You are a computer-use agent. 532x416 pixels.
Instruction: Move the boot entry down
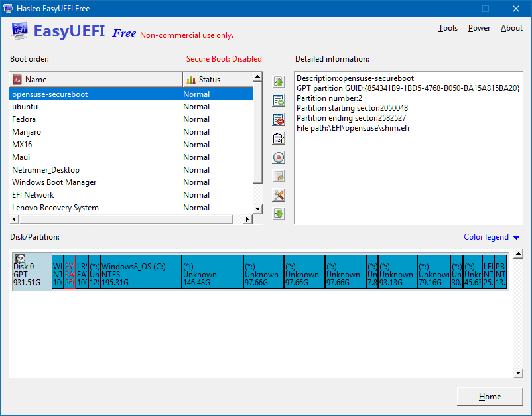(x=279, y=213)
